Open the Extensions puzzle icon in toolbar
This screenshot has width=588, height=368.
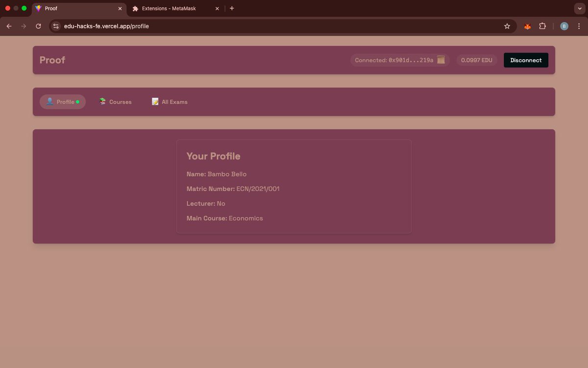tap(542, 26)
